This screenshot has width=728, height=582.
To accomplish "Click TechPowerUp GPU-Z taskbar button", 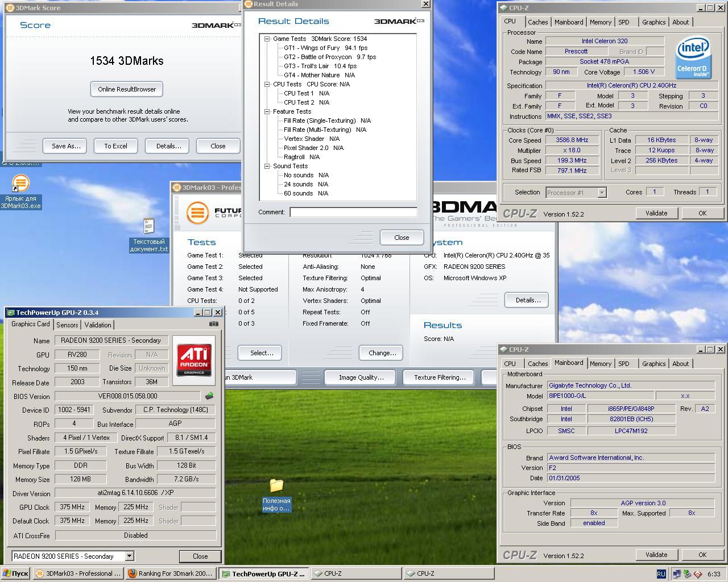I will [264, 573].
